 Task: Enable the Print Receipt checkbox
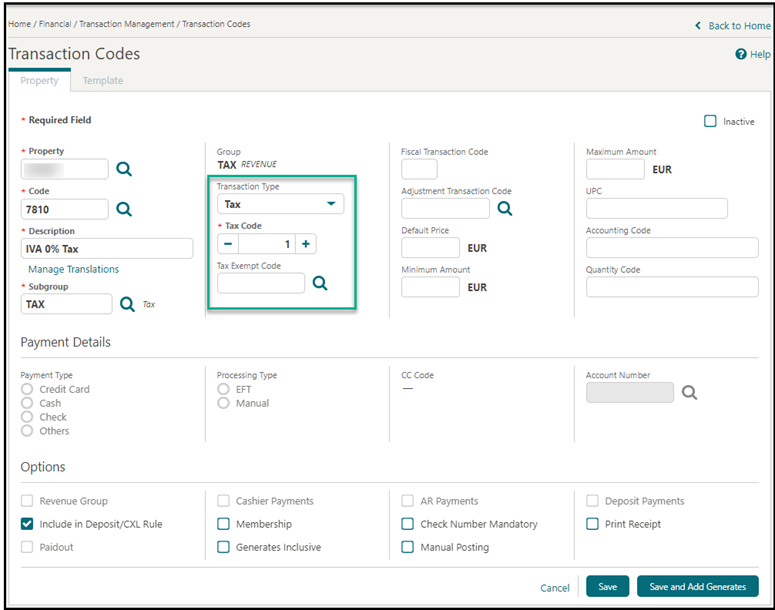[x=592, y=524]
